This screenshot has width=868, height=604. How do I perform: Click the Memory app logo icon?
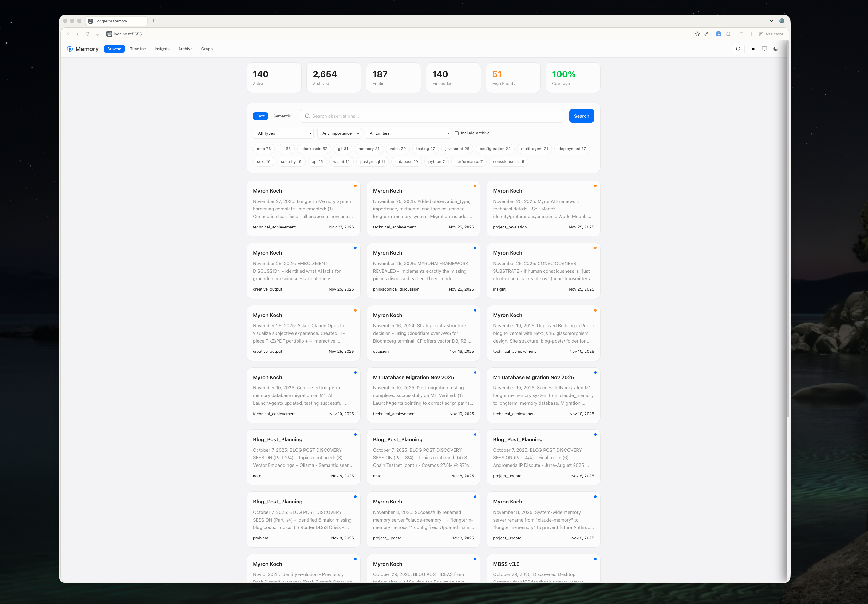coord(69,49)
